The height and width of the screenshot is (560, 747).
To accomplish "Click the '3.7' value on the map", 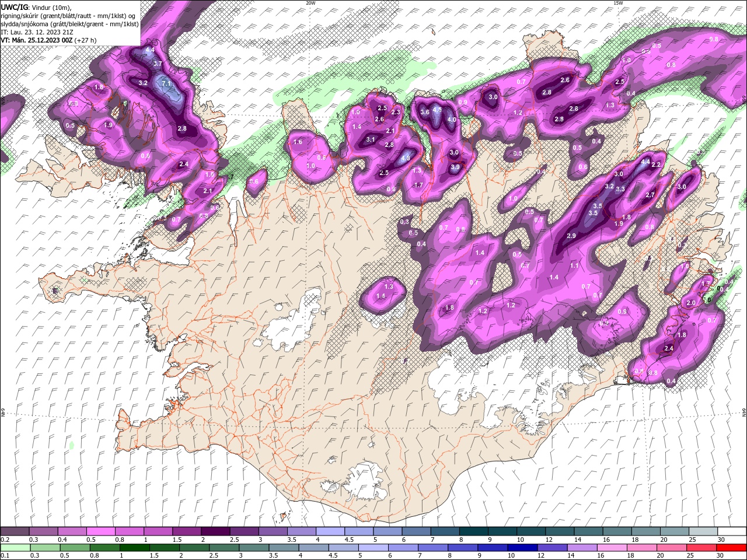I will [x=158, y=64].
